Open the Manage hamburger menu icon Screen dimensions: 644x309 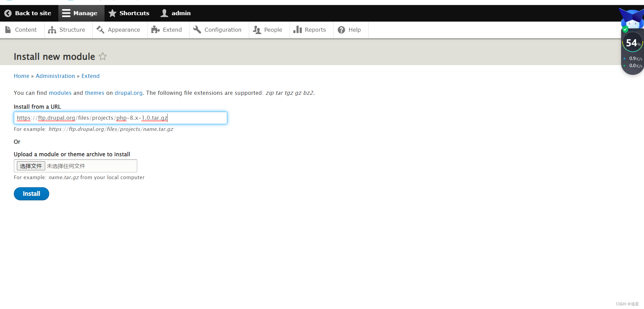[x=66, y=13]
